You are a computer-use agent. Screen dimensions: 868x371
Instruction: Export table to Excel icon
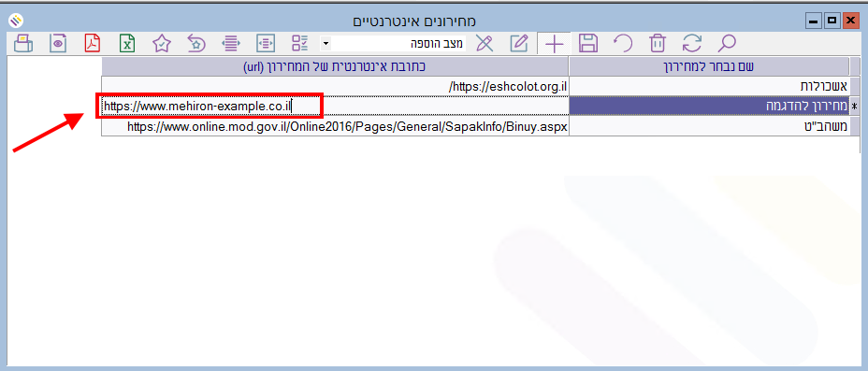(127, 43)
